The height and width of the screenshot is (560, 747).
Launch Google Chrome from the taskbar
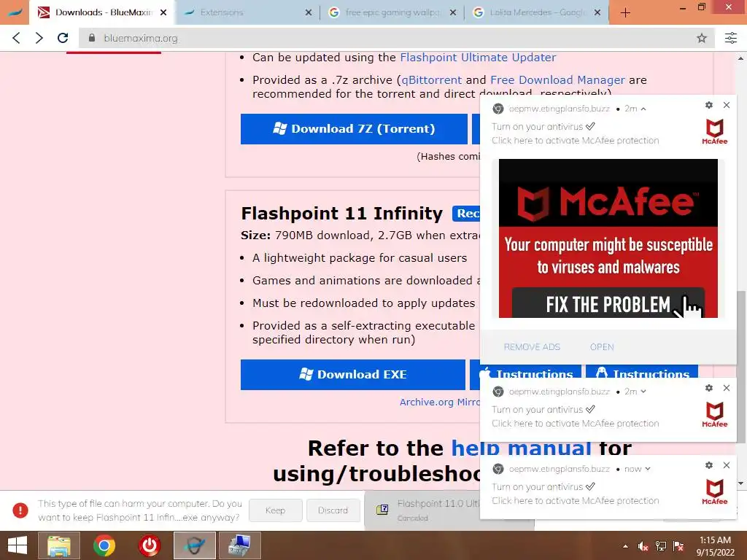point(104,545)
